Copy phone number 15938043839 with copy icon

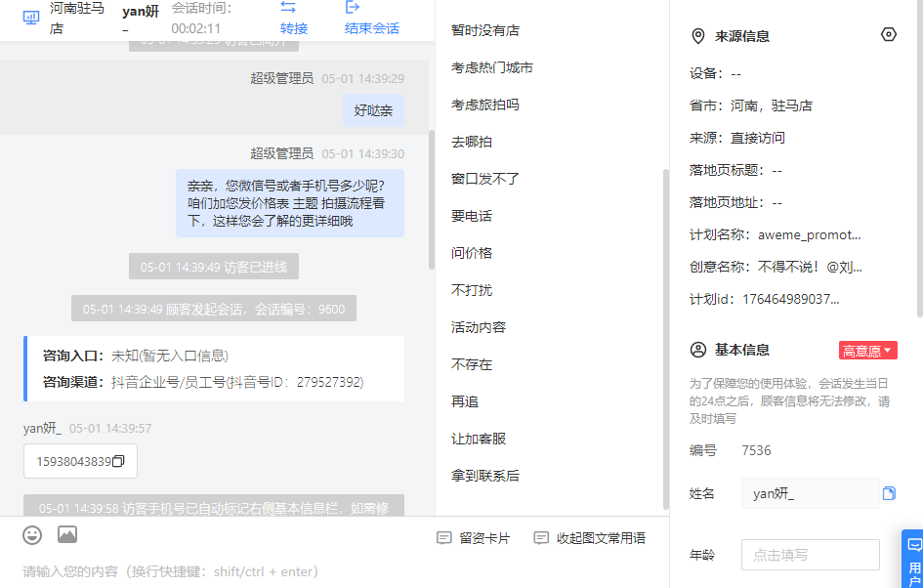pyautogui.click(x=118, y=461)
